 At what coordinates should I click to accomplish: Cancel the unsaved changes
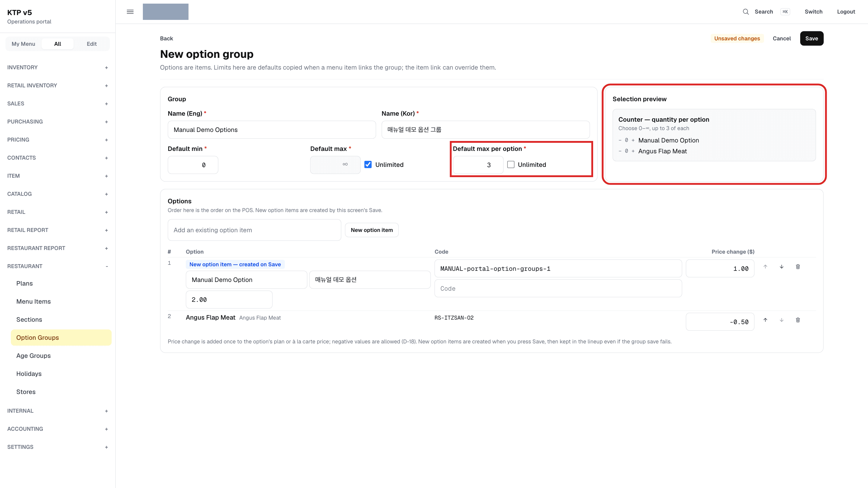tap(782, 38)
